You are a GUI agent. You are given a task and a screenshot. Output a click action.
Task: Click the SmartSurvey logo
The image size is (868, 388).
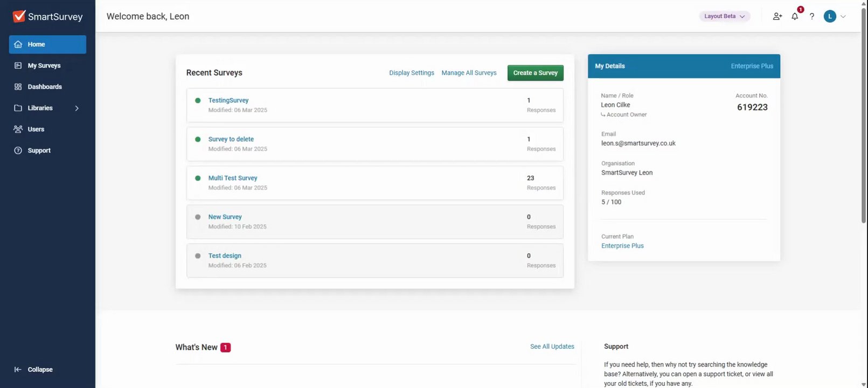(47, 16)
